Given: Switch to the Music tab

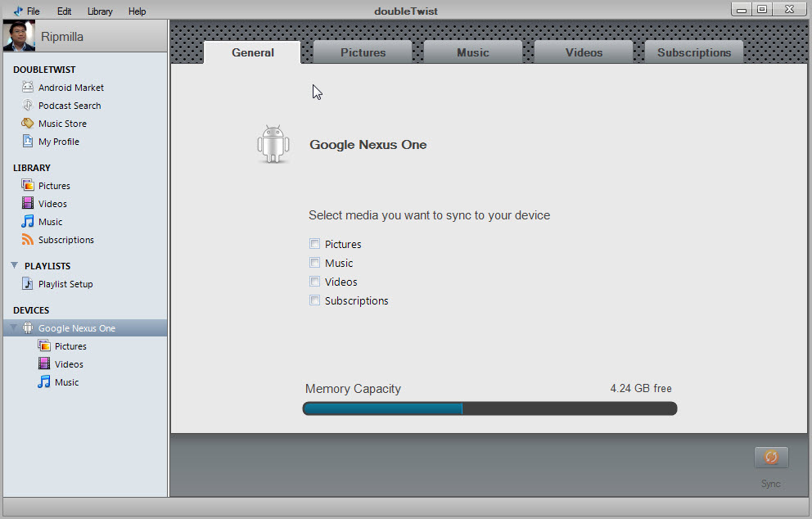Looking at the screenshot, I should pos(473,52).
